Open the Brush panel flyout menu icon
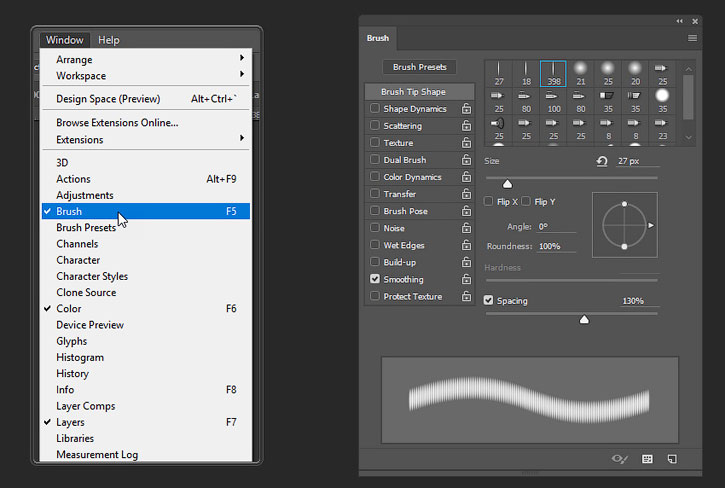 [x=692, y=38]
